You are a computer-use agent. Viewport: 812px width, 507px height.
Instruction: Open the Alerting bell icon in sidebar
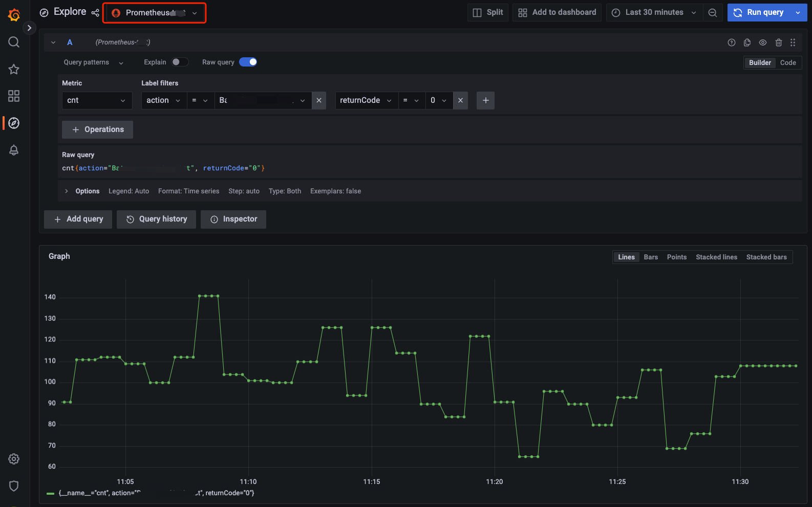pyautogui.click(x=14, y=150)
